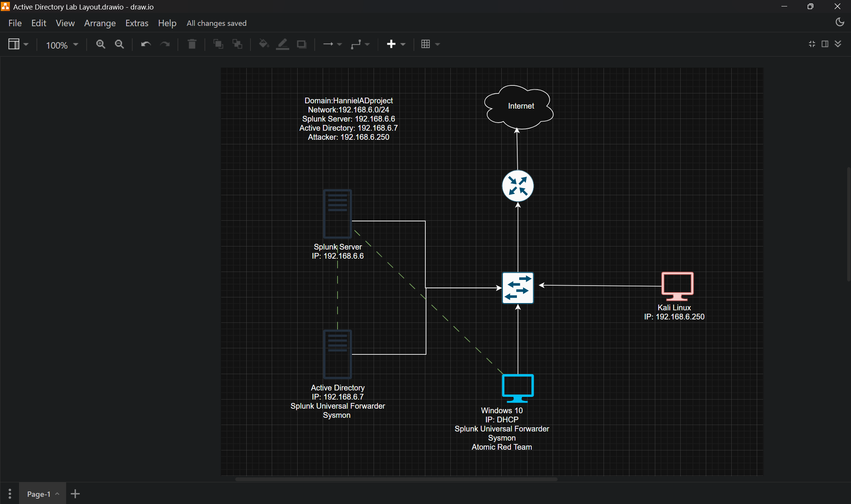Click the Shadow toolbar icon

click(302, 44)
